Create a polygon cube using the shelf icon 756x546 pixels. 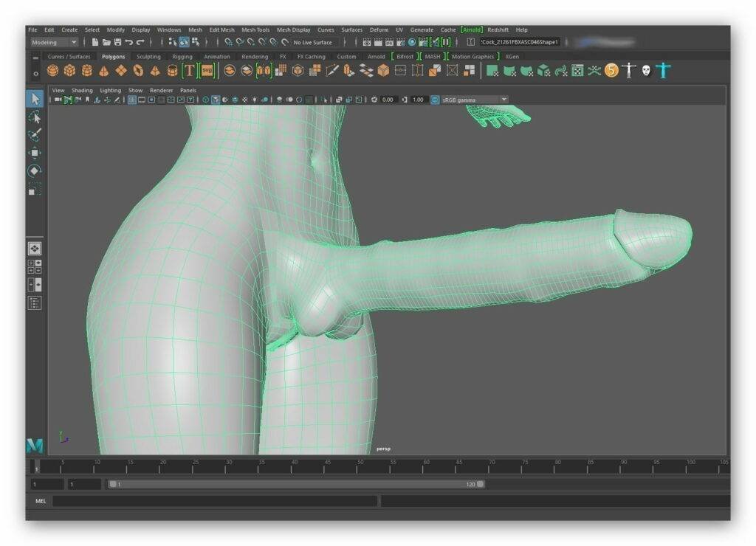69,70
